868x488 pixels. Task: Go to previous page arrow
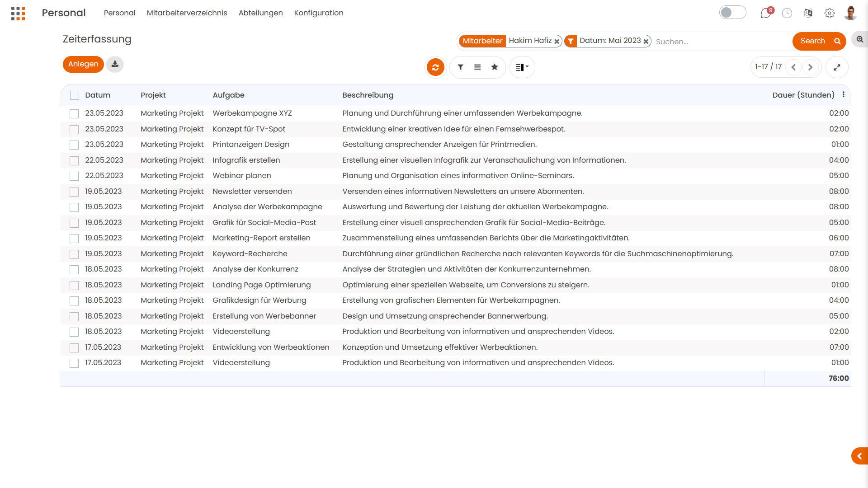(x=793, y=67)
